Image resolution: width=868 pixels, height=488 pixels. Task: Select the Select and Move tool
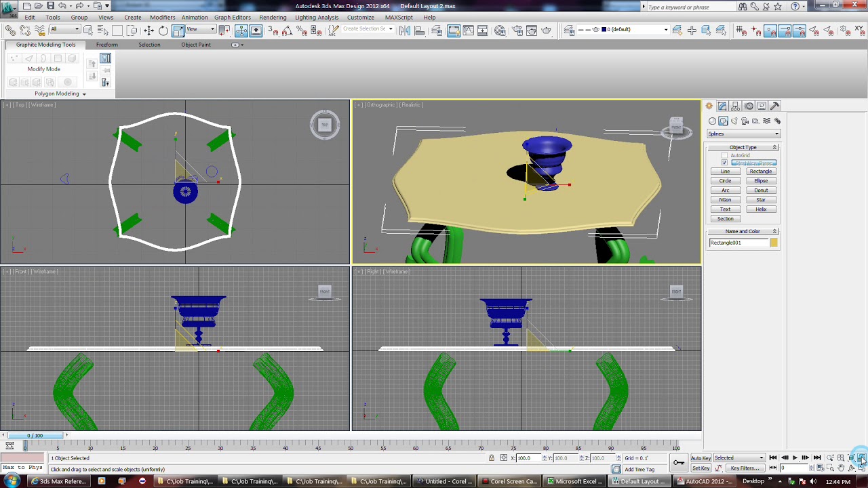coord(149,30)
